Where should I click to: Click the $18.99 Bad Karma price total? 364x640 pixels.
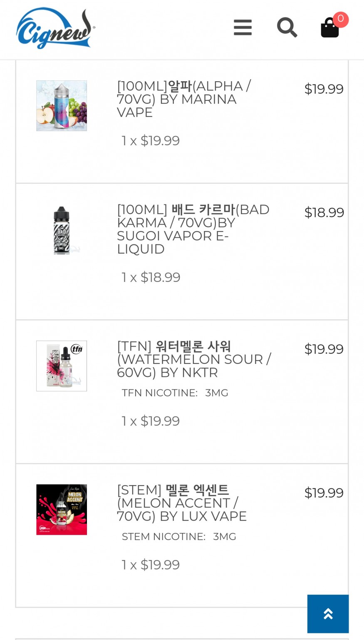(324, 212)
